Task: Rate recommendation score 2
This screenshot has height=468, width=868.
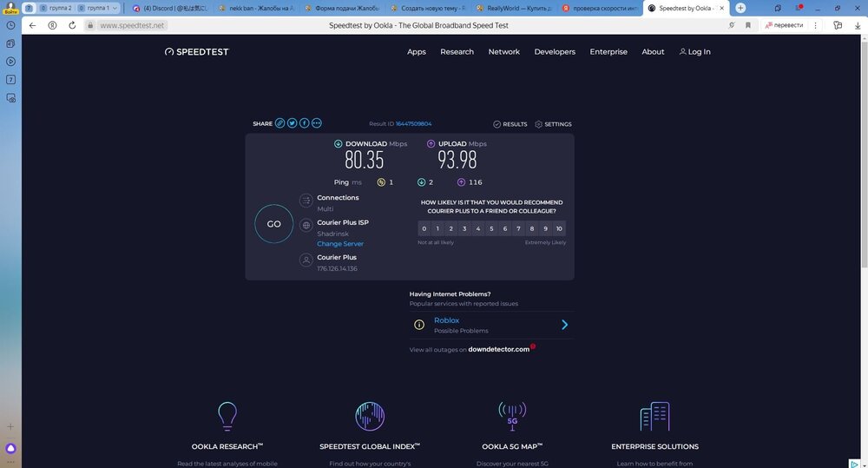Action: point(451,228)
